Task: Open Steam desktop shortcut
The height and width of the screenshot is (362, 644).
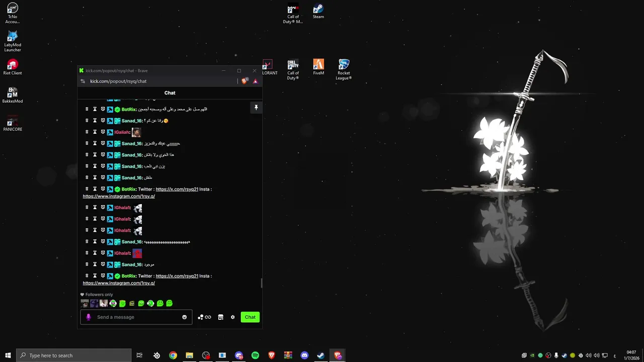Action: (318, 12)
